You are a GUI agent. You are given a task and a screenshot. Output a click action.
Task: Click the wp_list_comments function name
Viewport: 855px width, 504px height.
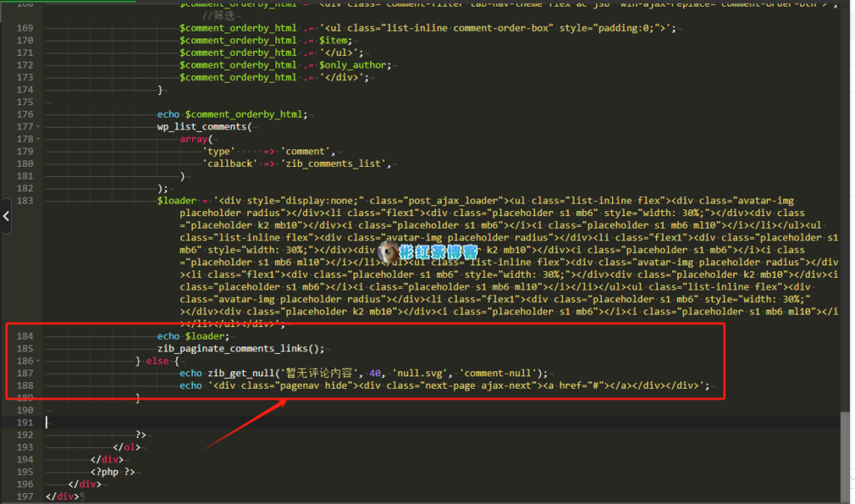click(202, 127)
